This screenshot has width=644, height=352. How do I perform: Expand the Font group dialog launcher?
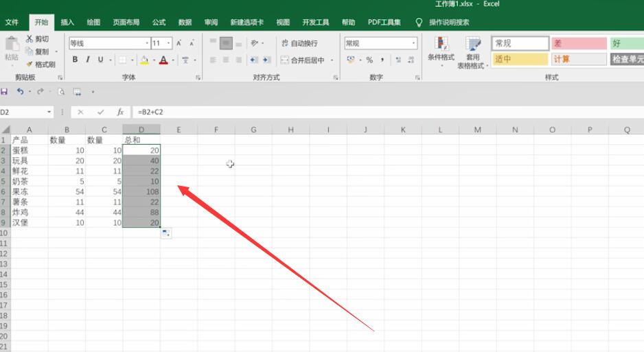tap(198, 77)
